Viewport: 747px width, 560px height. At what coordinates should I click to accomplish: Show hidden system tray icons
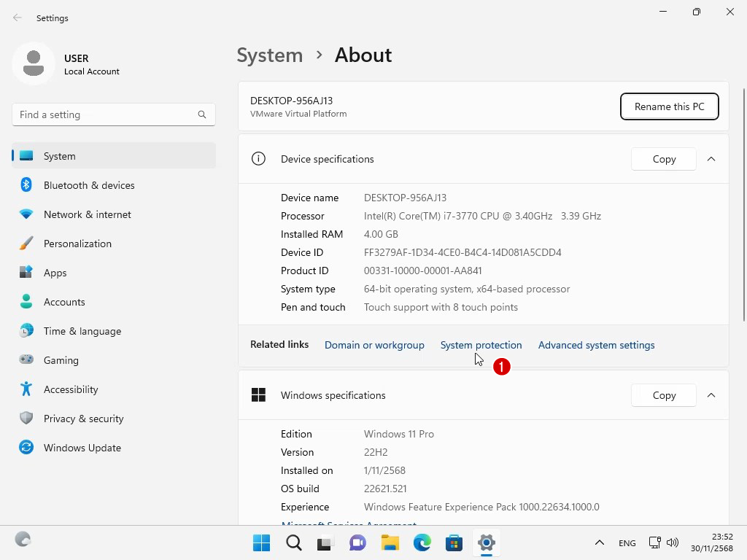(x=599, y=542)
